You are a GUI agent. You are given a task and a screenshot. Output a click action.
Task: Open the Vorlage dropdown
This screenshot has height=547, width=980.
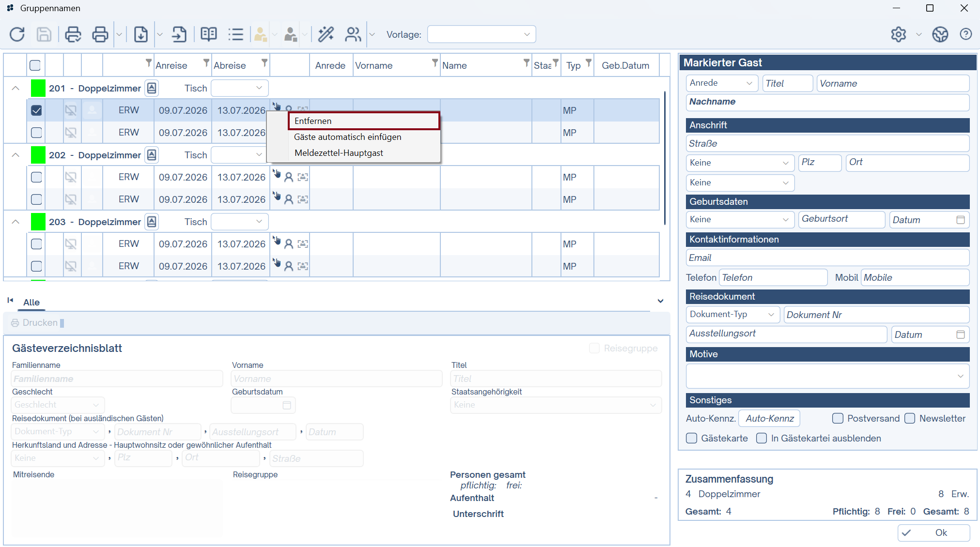(481, 34)
